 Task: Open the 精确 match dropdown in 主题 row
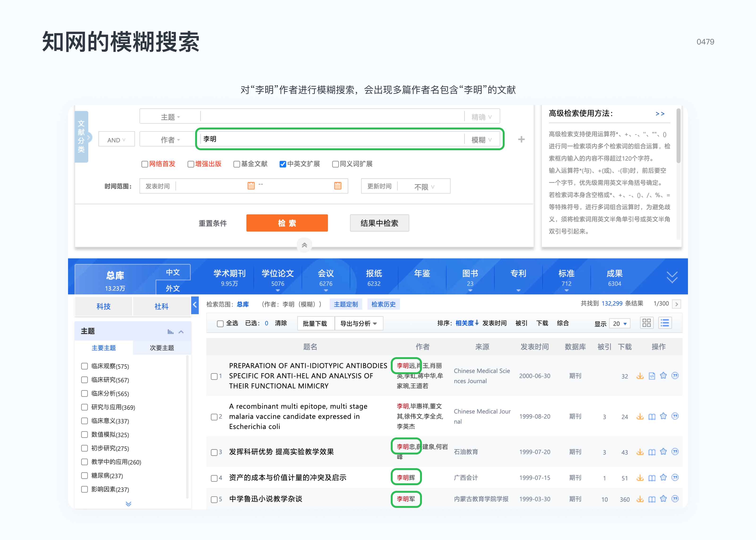click(x=482, y=117)
